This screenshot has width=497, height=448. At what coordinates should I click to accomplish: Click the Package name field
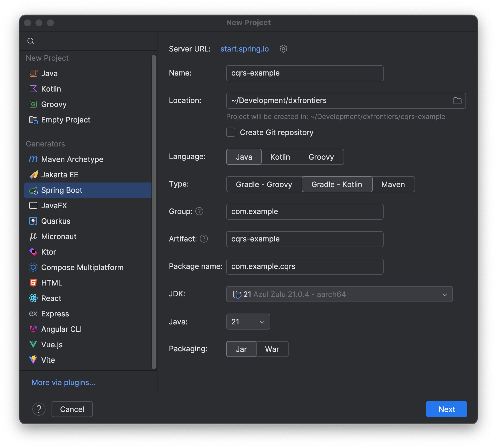[305, 267]
